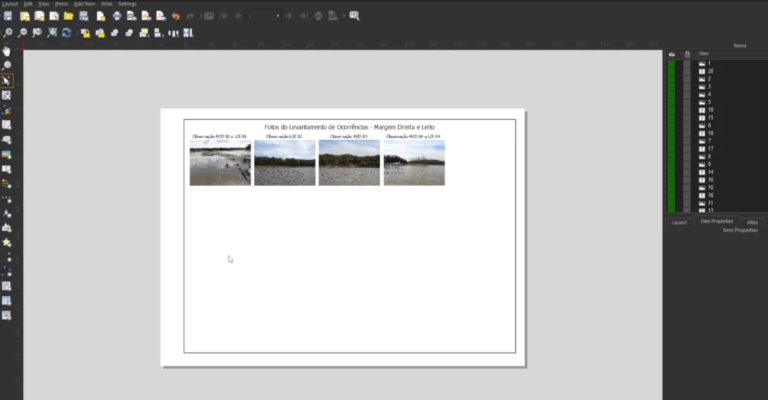Select the photo under Observação L/E 02

[x=285, y=163]
